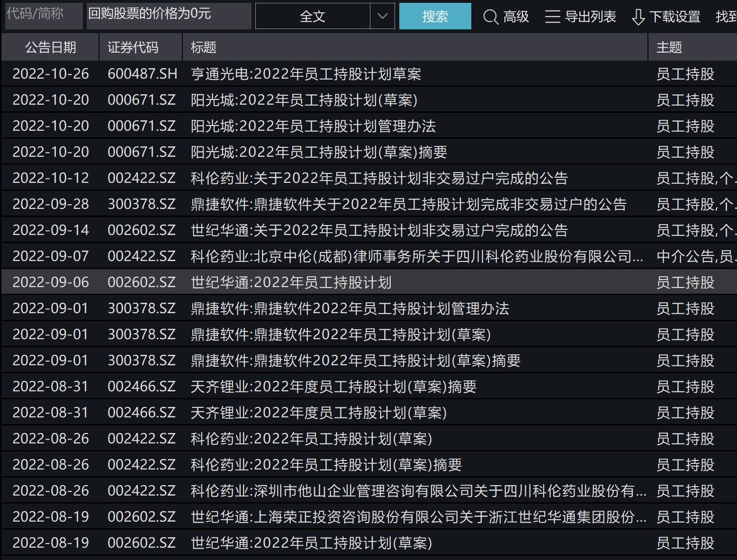Open 科伦药业:2022年员工持股计划(草案)
This screenshot has height=560, width=737.
(312, 439)
